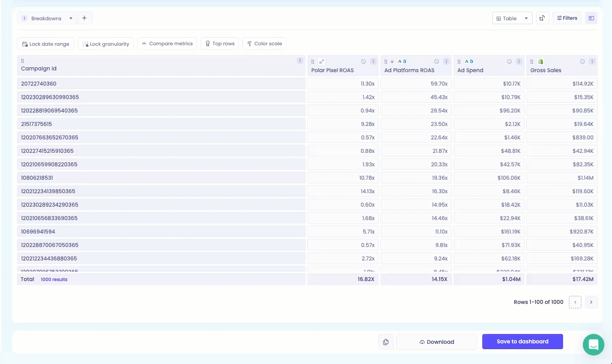Open the Table view type dropdown
612x364 pixels.
coord(512,18)
